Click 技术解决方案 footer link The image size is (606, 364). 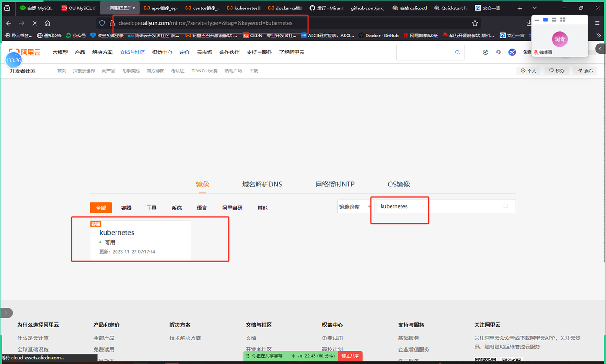pos(185,338)
